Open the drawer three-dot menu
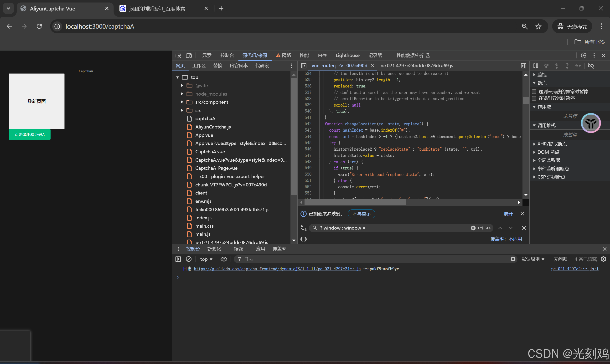The width and height of the screenshot is (610, 364). pos(178,249)
